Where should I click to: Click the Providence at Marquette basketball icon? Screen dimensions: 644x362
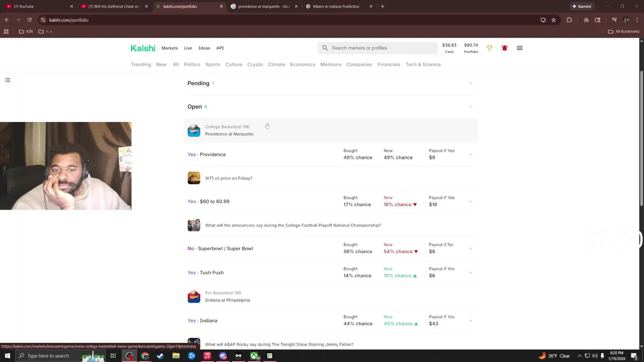point(194,130)
